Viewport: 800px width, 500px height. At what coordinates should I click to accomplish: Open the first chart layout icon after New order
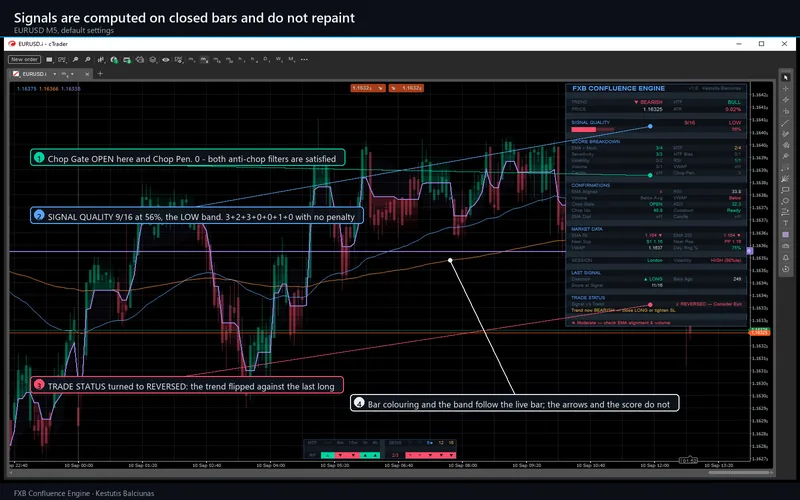click(49, 60)
